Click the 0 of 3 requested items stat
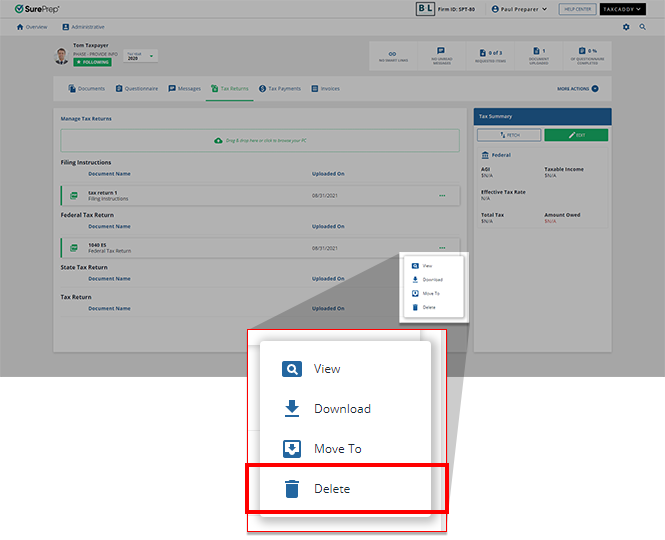665x540 pixels. 490,56
